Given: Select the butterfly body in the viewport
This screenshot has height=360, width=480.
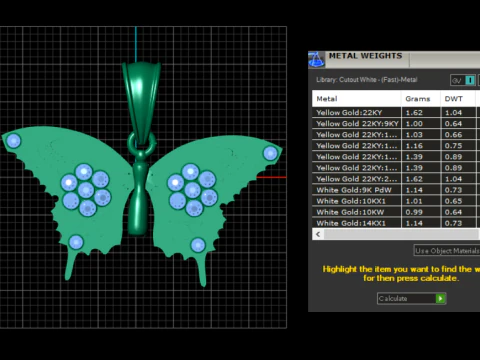Looking at the screenshot, I should pyautogui.click(x=139, y=200).
